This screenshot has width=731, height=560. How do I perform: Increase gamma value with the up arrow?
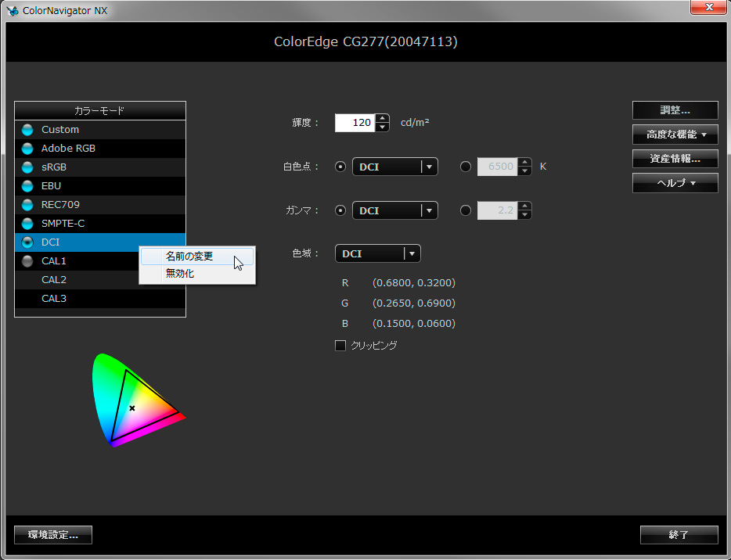(525, 206)
